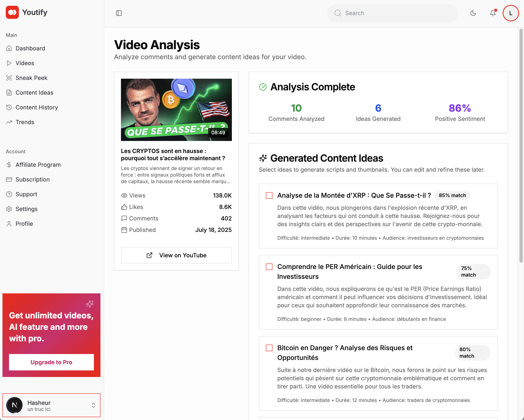Open the L user avatar menu
524x420 pixels.
(x=511, y=13)
